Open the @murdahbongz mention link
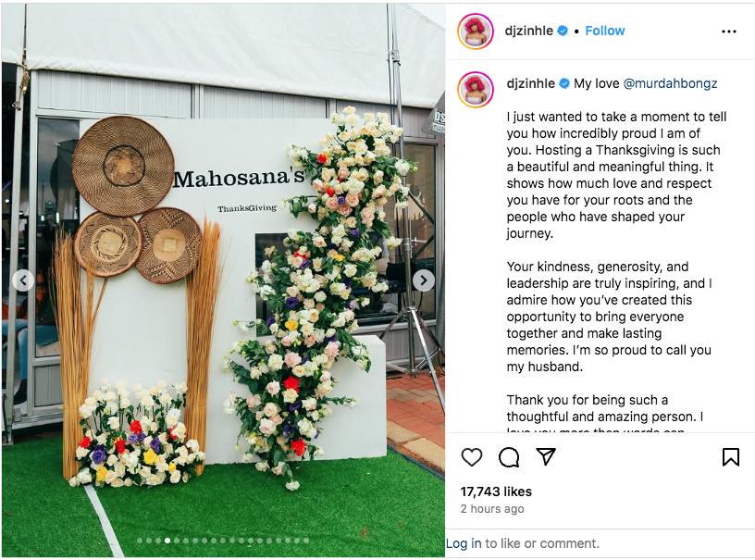Image resolution: width=755 pixels, height=560 pixels. (x=670, y=83)
